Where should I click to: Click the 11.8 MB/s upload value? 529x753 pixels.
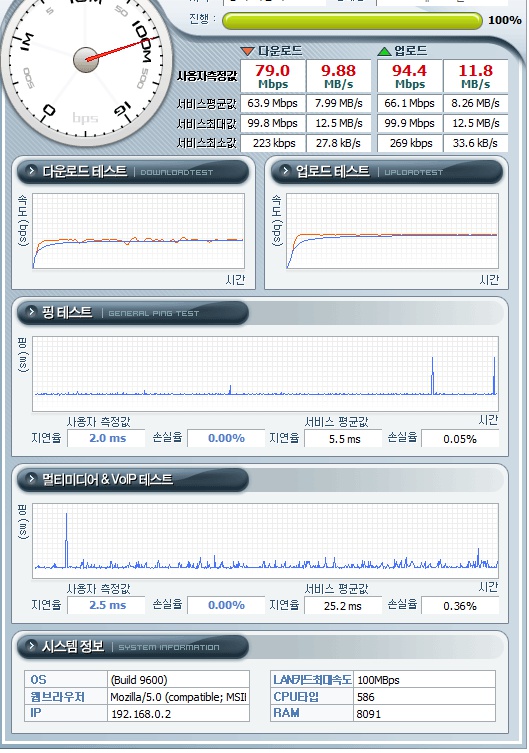pyautogui.click(x=475, y=76)
